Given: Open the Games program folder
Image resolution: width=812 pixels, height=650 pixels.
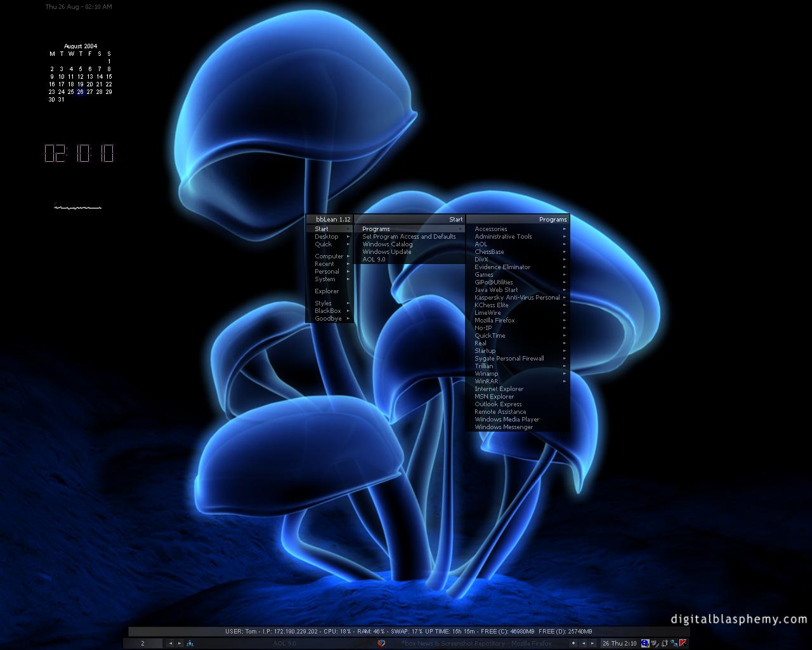Looking at the screenshot, I should (x=518, y=275).
